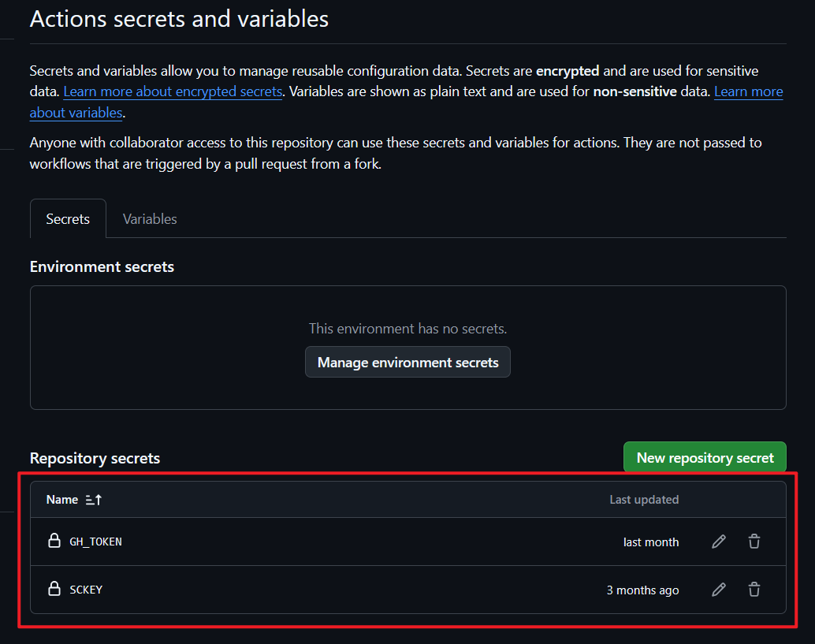Viewport: 815px width, 644px height.
Task: Click the Name column header
Action: coord(62,500)
